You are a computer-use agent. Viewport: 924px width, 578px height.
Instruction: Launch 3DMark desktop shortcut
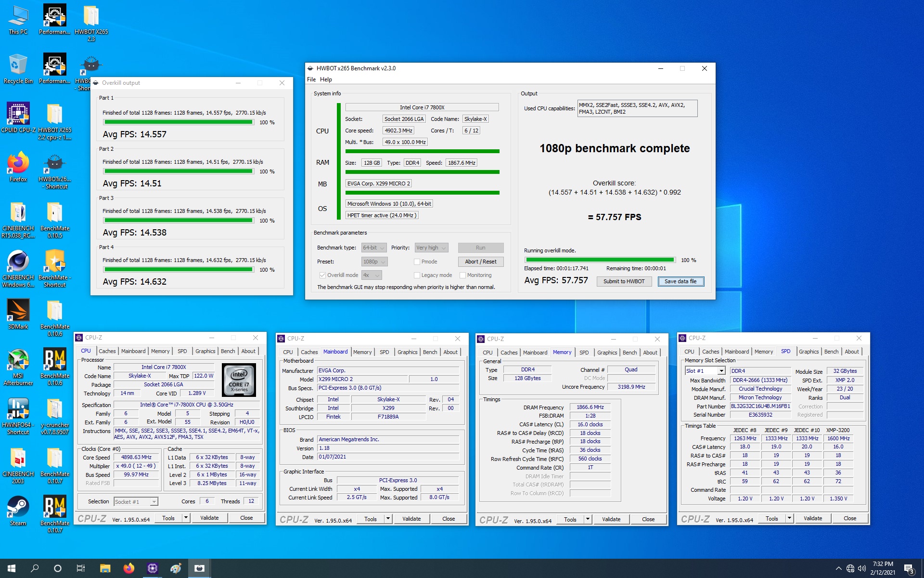point(18,315)
